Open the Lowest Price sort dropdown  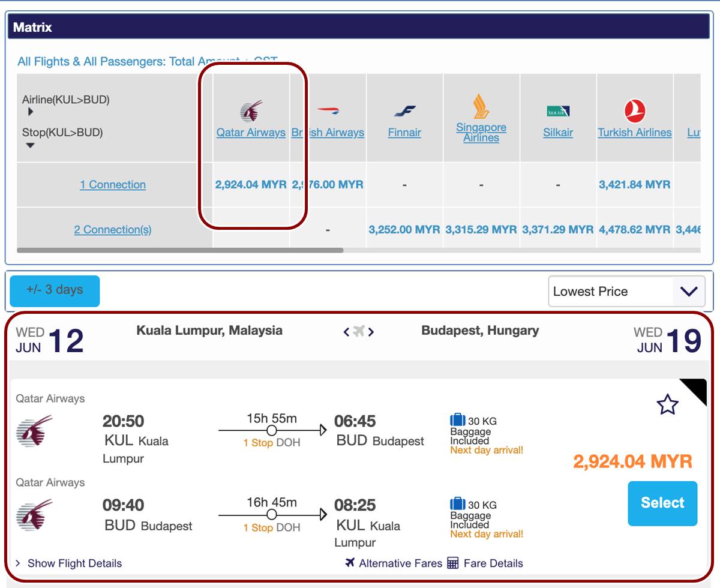tap(626, 292)
